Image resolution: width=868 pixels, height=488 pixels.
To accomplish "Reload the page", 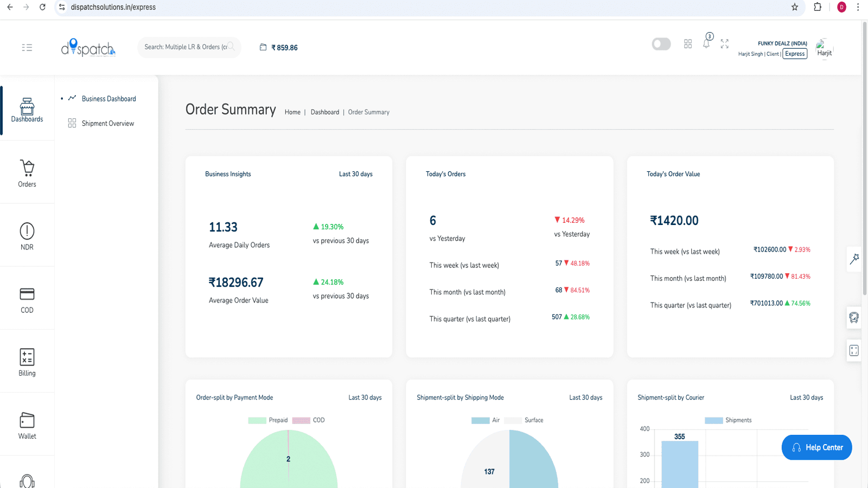I will [x=42, y=7].
